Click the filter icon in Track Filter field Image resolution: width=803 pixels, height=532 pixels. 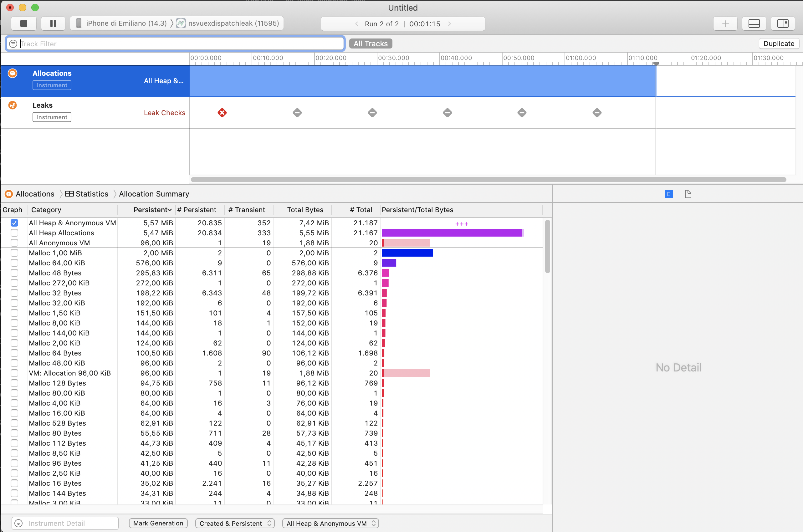coord(13,43)
